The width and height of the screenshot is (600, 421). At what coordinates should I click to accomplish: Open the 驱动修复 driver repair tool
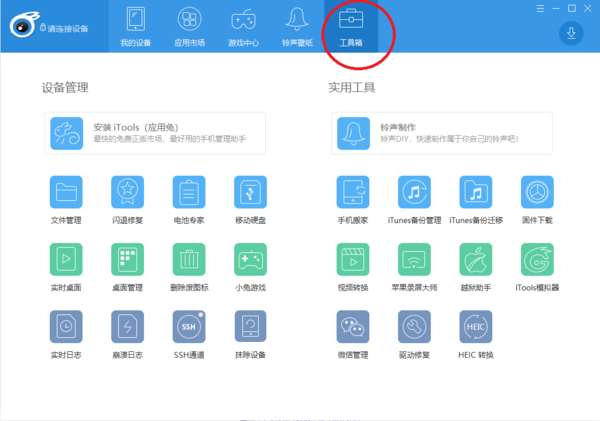click(x=414, y=326)
